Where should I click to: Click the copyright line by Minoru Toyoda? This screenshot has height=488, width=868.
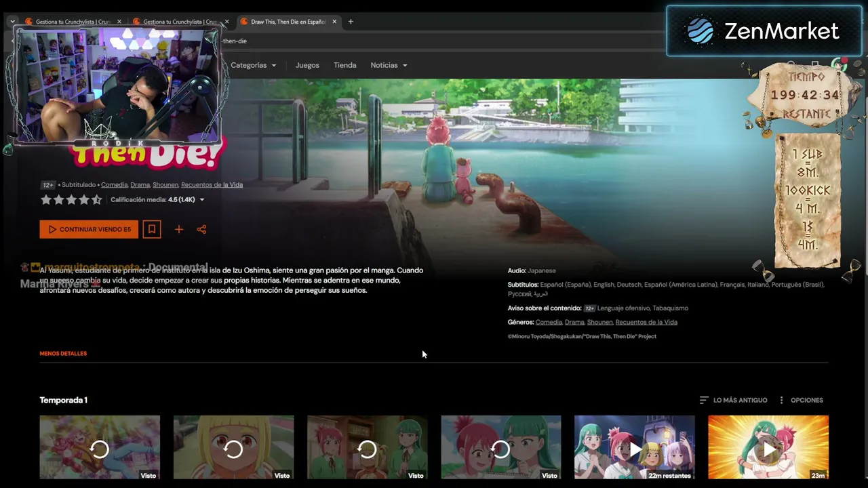[582, 336]
